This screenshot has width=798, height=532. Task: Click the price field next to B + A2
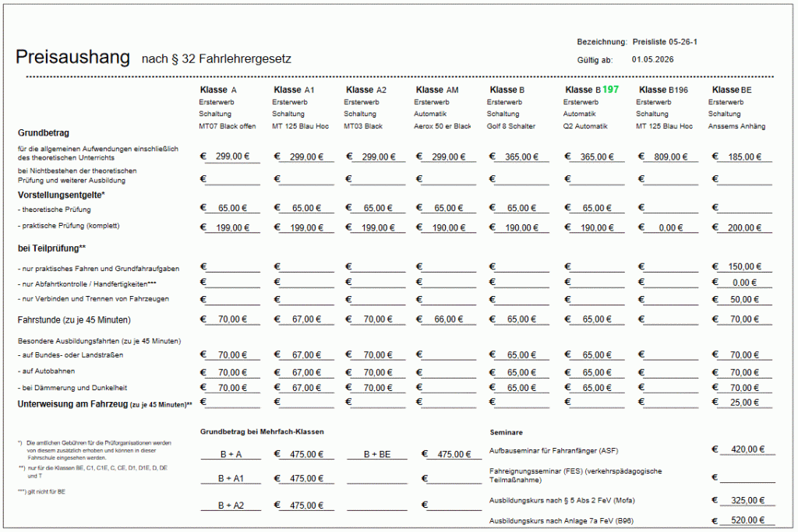tap(306, 506)
